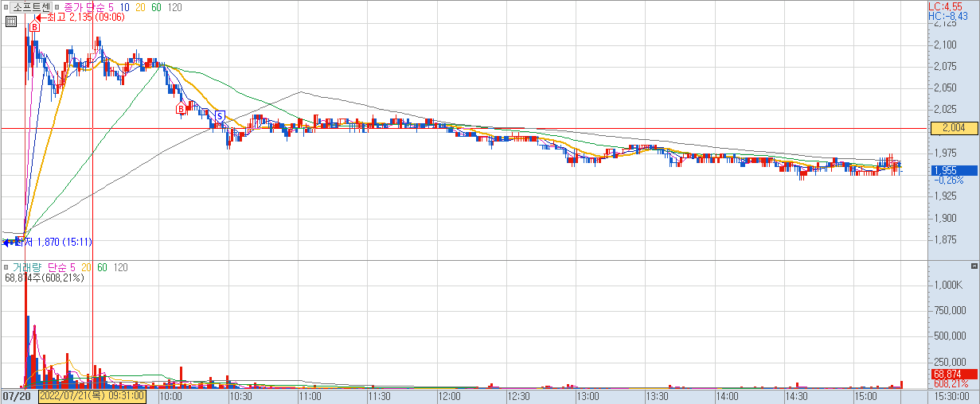This screenshot has height=404, width=980.
Task: Select the volume 120 MA legend
Action: (x=119, y=266)
